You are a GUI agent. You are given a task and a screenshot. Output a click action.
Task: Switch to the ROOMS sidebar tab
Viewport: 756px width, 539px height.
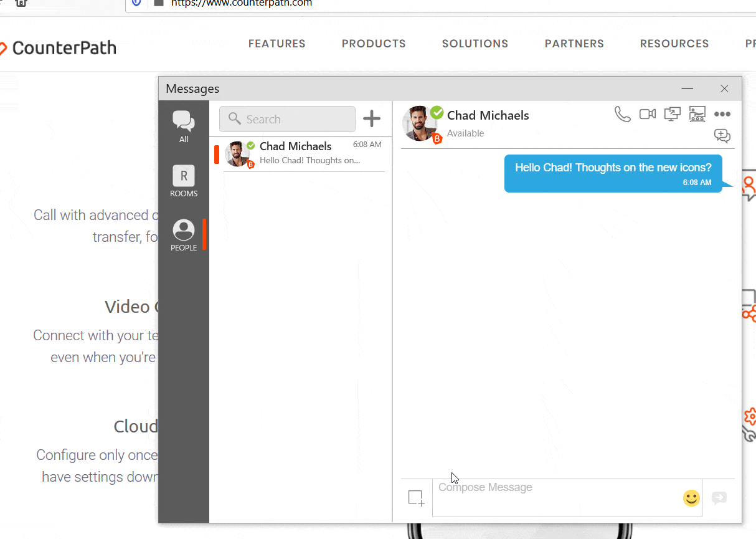184,181
